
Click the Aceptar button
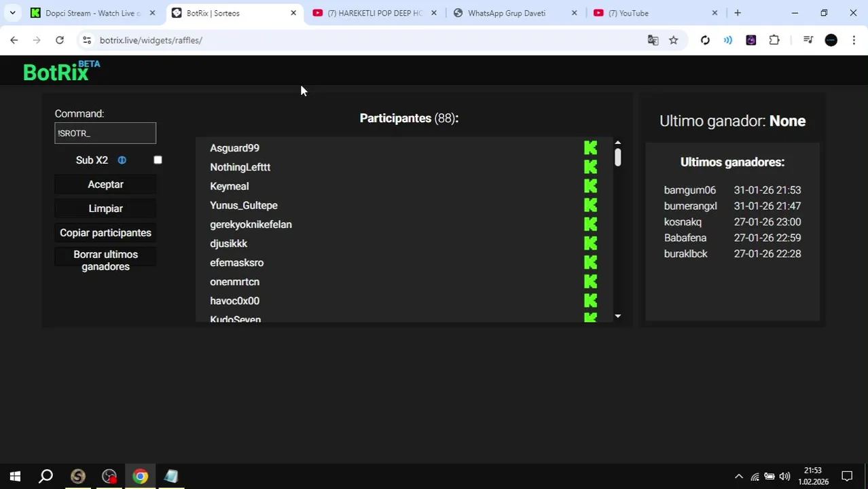click(105, 185)
